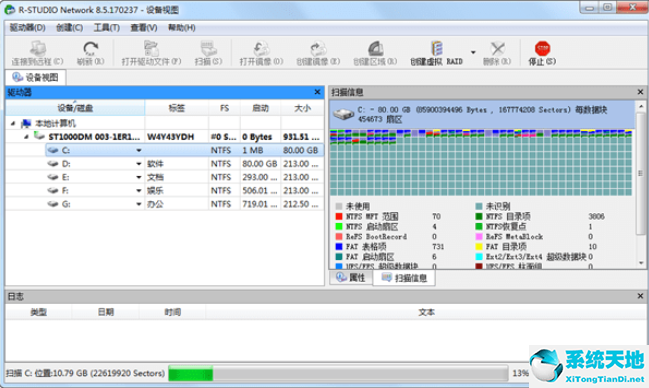Image resolution: width=649 pixels, height=388 pixels.
Task: Click the scan block map grid
Action: click(x=481, y=162)
